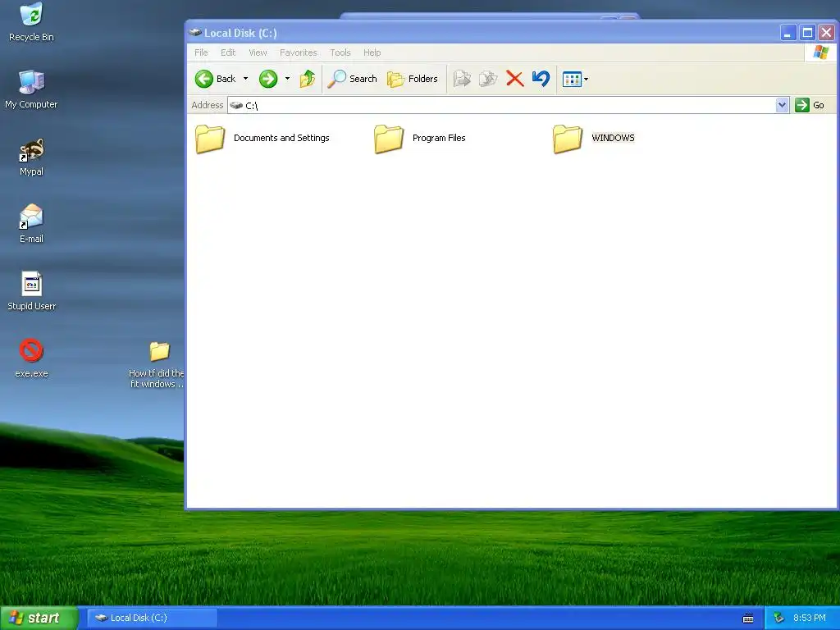Select the Mypal browser shortcut

(x=31, y=157)
